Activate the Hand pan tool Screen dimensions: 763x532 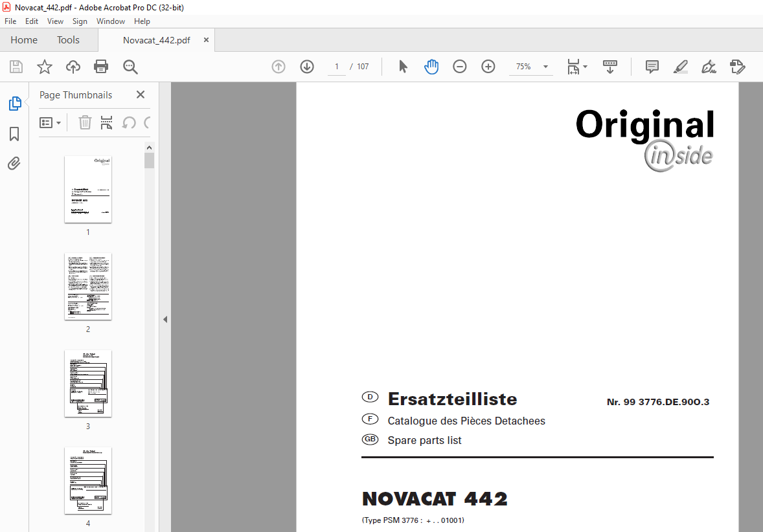pos(431,67)
